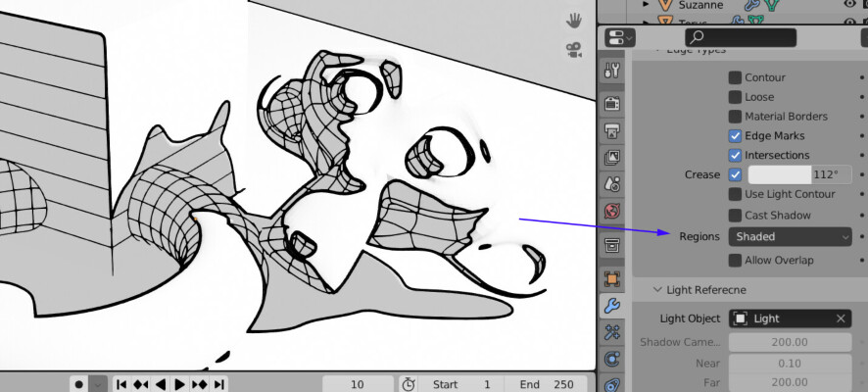Screen dimensions: 868x392
Task: Open the auto keying options dropdown
Action: coord(98,384)
